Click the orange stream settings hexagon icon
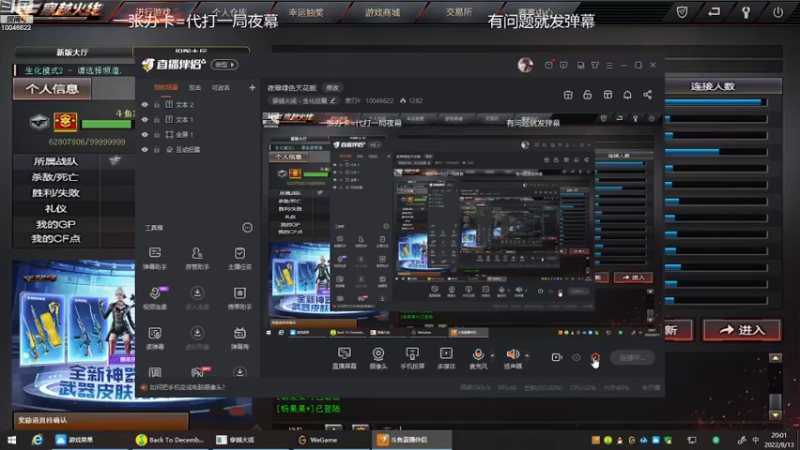800x450 pixels. (595, 358)
